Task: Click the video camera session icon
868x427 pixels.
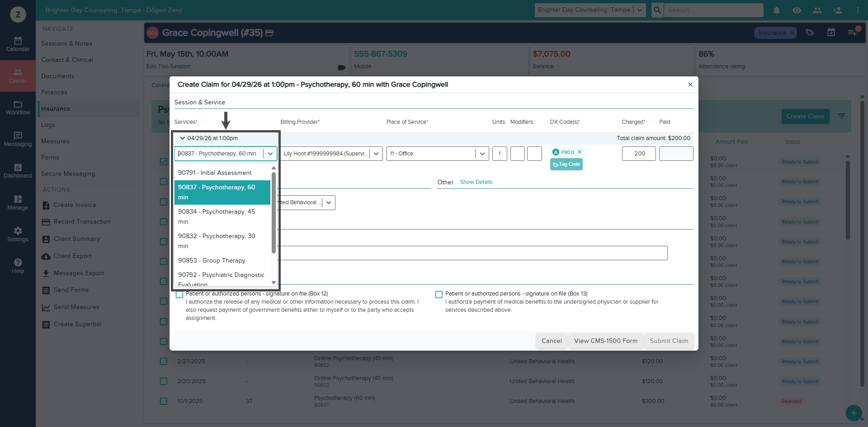Action: click(x=341, y=67)
